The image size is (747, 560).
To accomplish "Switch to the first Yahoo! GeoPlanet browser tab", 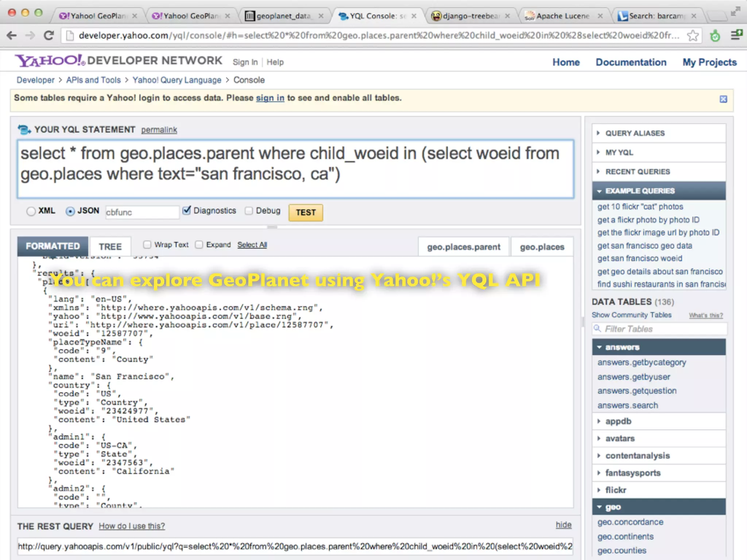I will [98, 16].
